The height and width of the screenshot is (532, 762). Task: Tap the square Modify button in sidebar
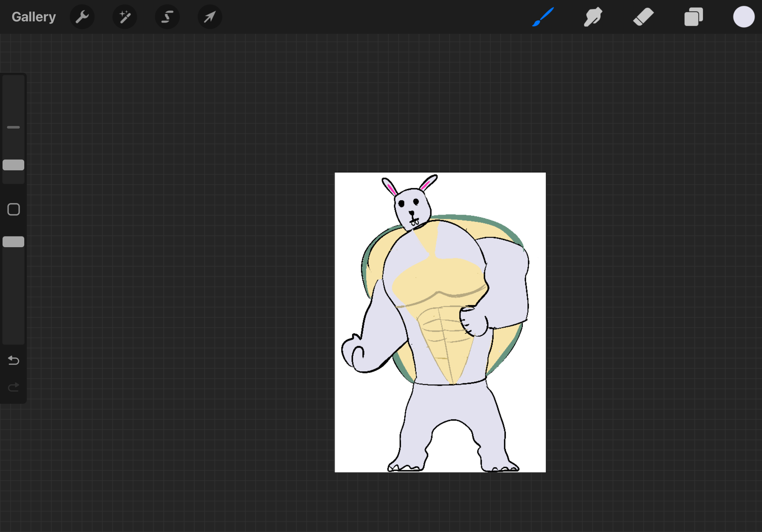[13, 209]
